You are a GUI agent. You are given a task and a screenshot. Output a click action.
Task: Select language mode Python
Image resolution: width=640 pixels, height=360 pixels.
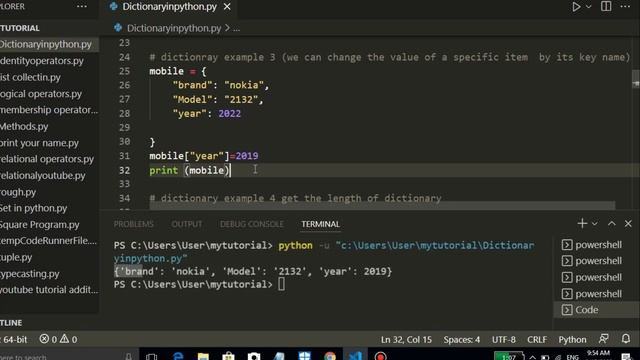572,340
